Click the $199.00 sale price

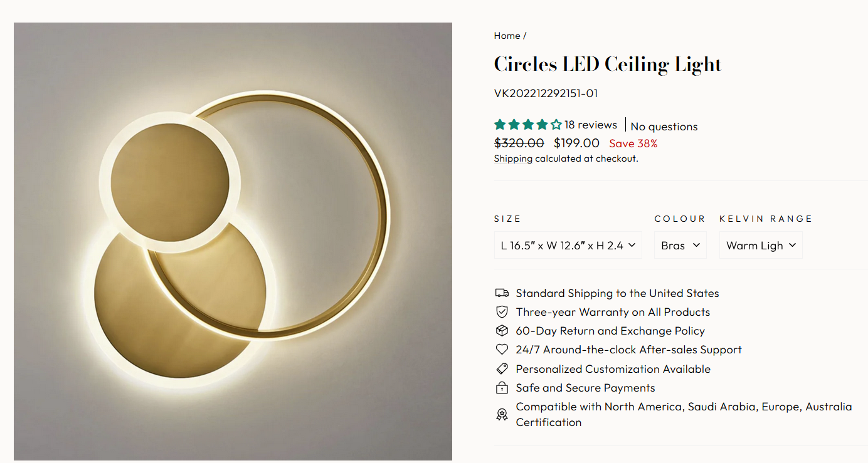576,143
